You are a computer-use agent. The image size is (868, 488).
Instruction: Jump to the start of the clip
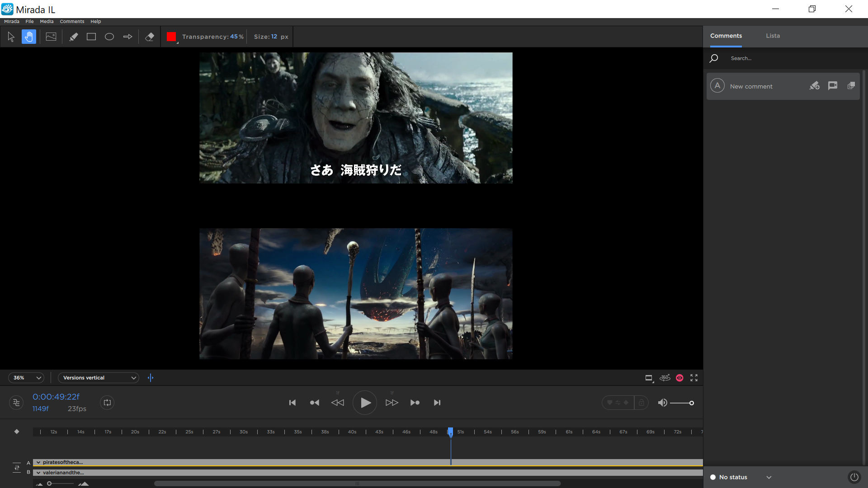(x=292, y=403)
